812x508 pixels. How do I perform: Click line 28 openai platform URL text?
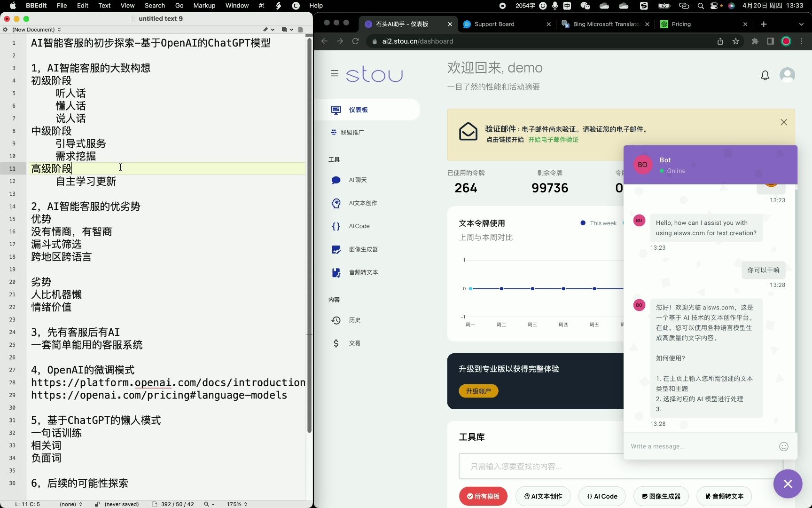click(168, 382)
